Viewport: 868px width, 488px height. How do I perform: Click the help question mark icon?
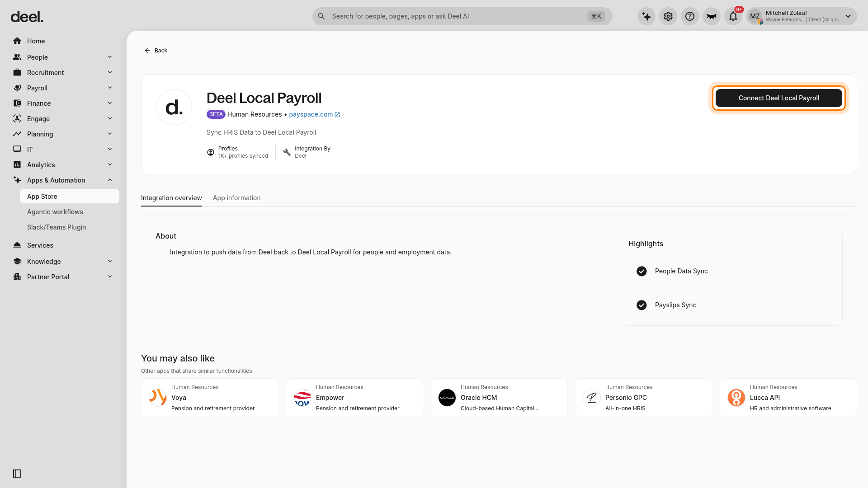click(690, 16)
